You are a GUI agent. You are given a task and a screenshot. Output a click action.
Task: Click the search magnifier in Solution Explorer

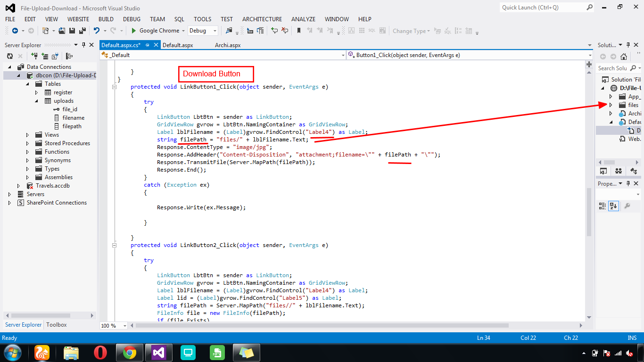pyautogui.click(x=633, y=68)
